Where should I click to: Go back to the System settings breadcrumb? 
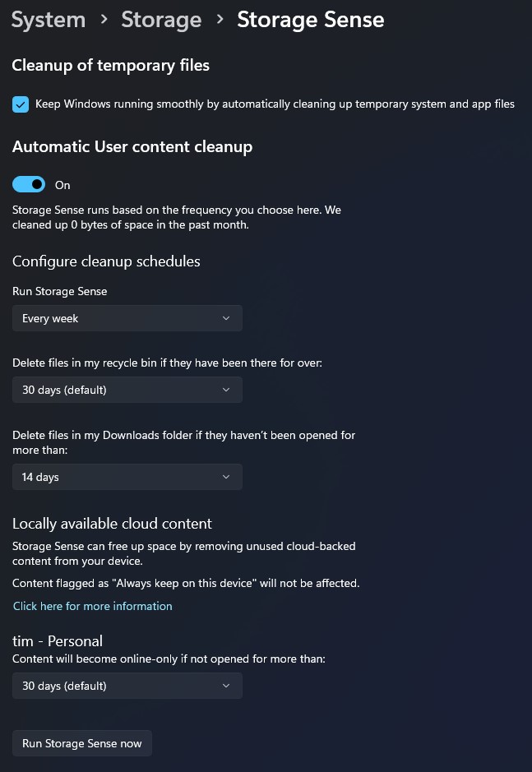click(x=49, y=20)
